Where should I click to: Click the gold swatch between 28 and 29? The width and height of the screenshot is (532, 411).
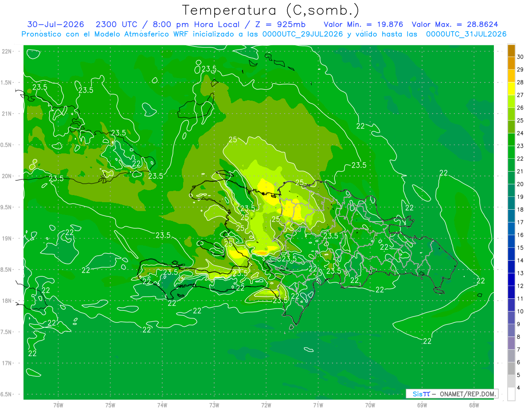tap(511, 76)
